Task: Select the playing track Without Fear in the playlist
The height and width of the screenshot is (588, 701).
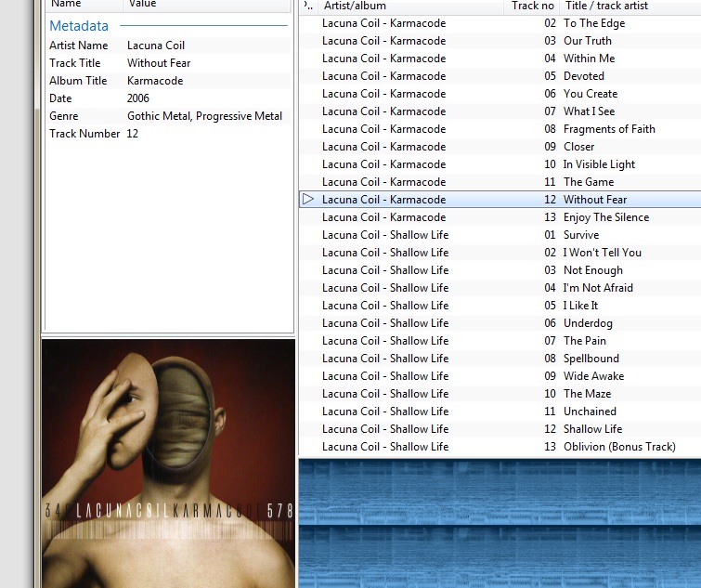Action: click(x=500, y=200)
